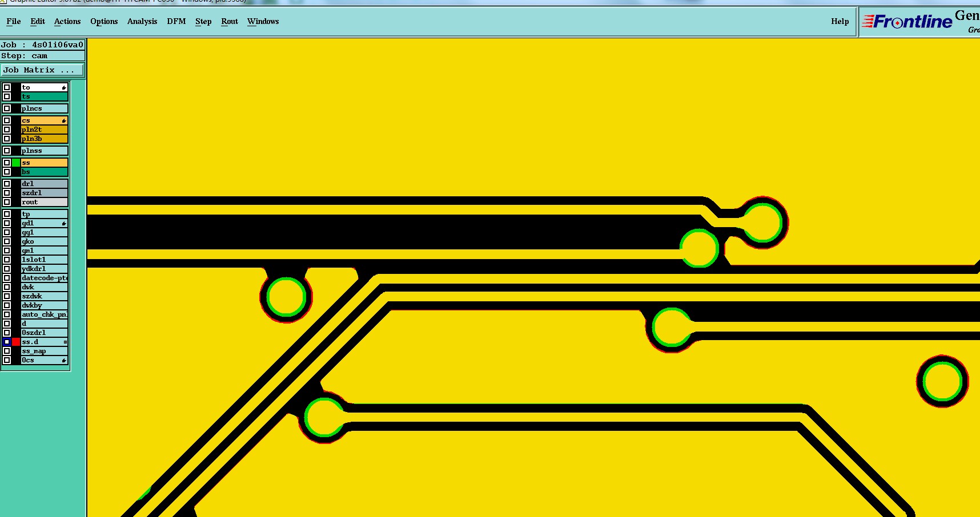980x517 pixels.
Task: Toggle the checkbox for layer 'pln3b'
Action: pyautogui.click(x=7, y=139)
